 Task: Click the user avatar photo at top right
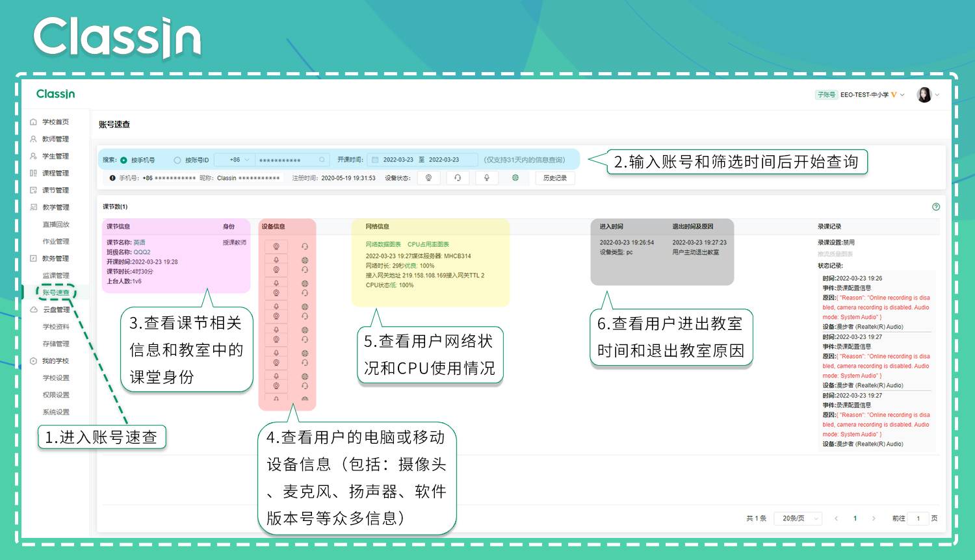point(924,95)
